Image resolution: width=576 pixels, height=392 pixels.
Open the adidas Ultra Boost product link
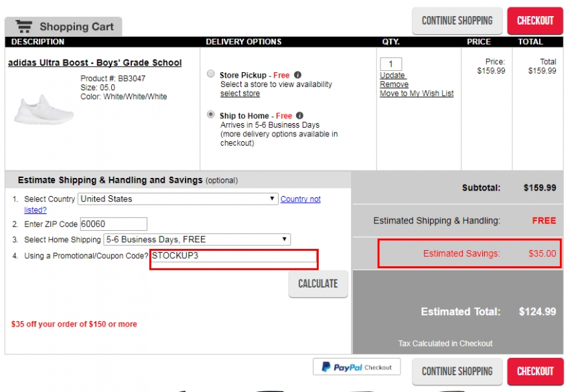[95, 63]
